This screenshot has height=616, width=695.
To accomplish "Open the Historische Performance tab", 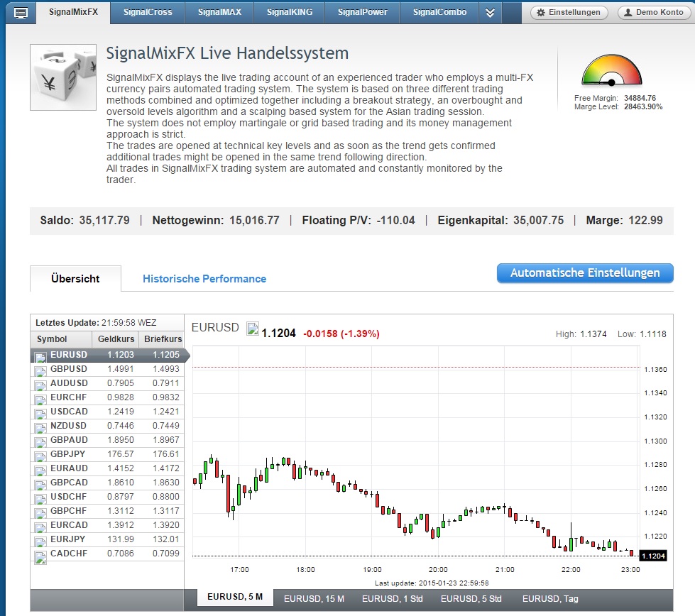I will [204, 279].
